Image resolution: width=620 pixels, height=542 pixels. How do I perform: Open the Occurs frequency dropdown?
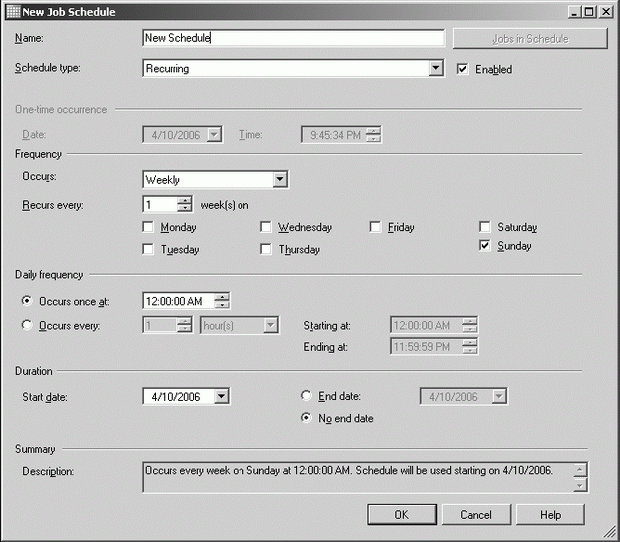[280, 179]
